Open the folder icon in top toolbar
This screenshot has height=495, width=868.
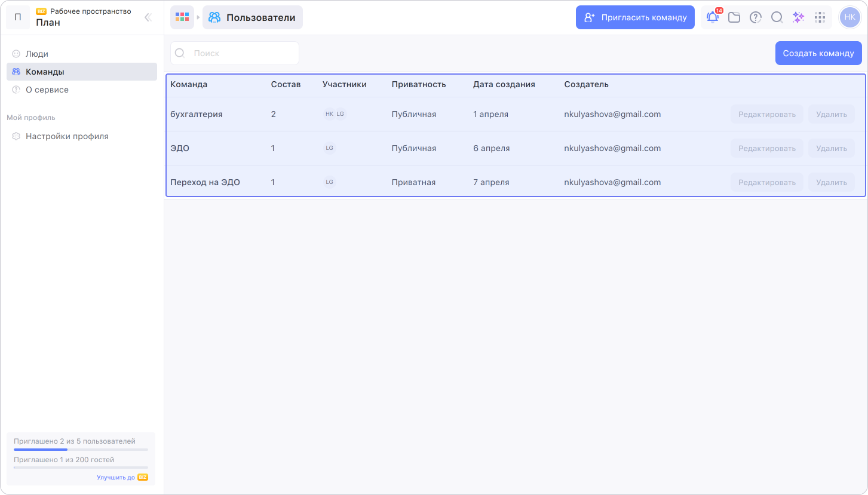(734, 17)
